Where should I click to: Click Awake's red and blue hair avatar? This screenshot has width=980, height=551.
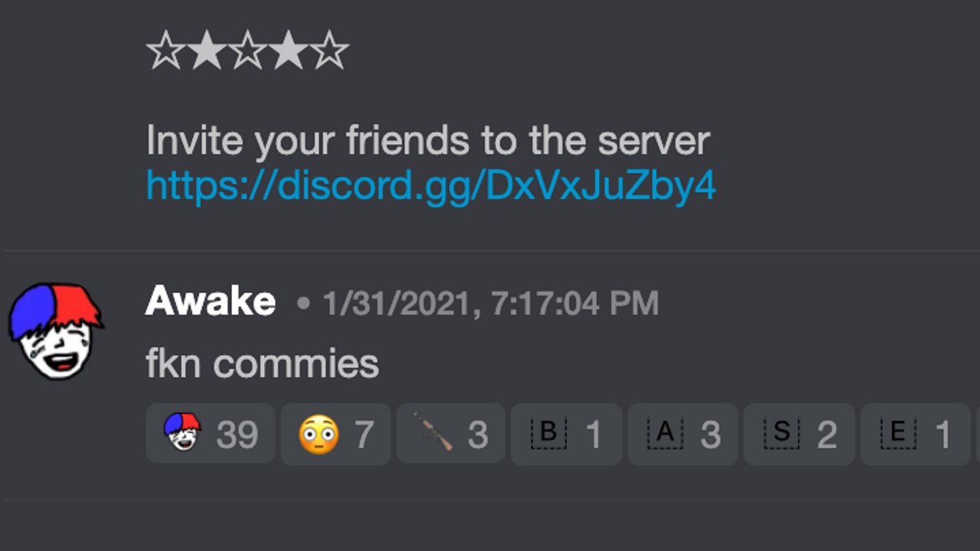pyautogui.click(x=55, y=331)
